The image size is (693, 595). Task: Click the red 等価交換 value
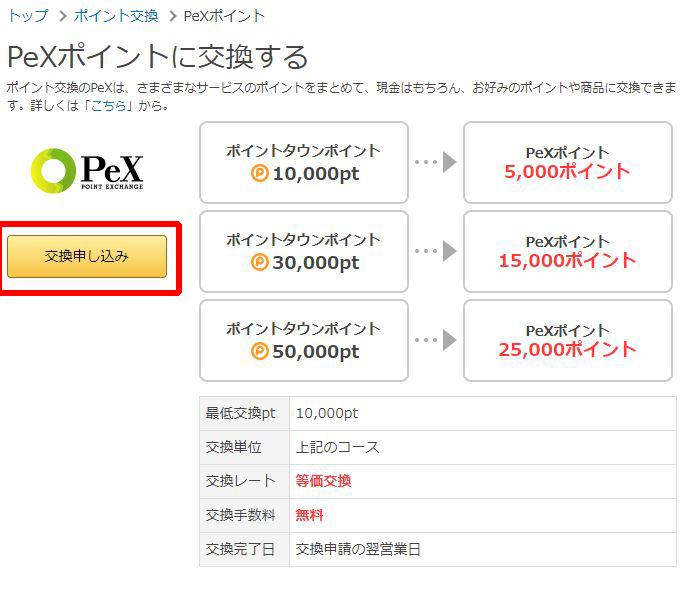[324, 481]
